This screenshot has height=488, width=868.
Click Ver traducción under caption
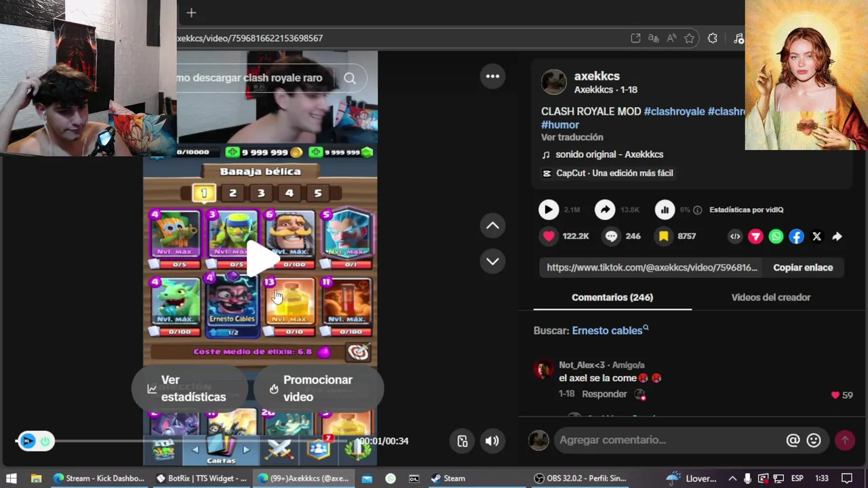click(572, 138)
